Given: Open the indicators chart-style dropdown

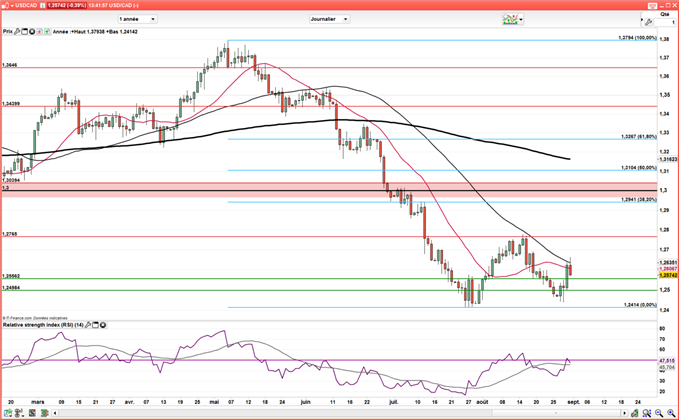Looking at the screenshot, I should click(513, 19).
